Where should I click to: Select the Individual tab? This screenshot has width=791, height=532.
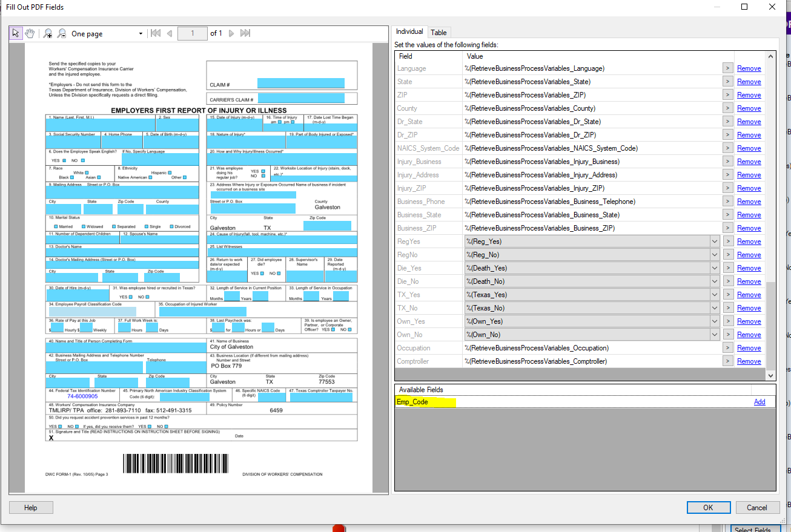409,31
